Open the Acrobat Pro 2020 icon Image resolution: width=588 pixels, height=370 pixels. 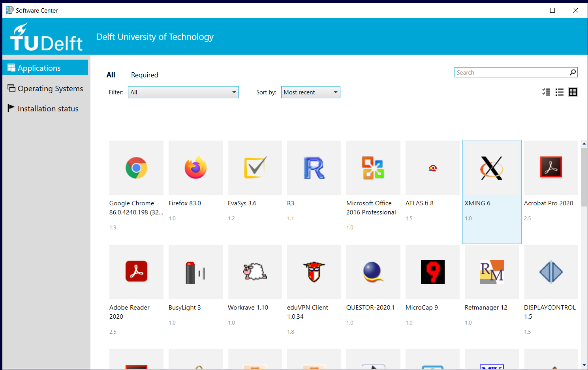pyautogui.click(x=551, y=168)
